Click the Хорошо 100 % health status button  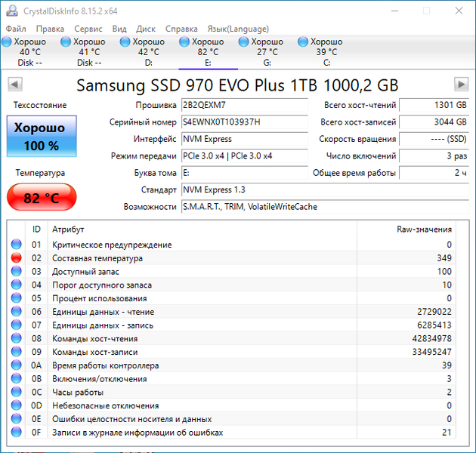[x=42, y=136]
